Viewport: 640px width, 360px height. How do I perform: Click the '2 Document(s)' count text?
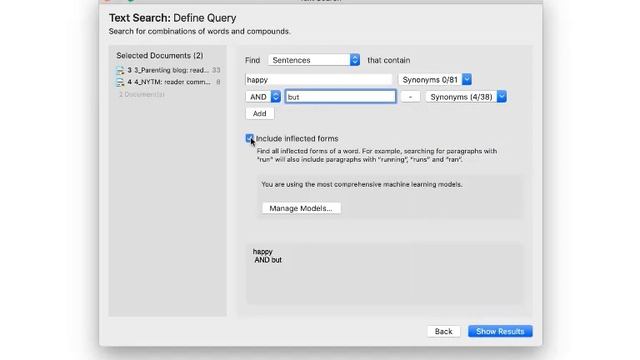tap(142, 94)
